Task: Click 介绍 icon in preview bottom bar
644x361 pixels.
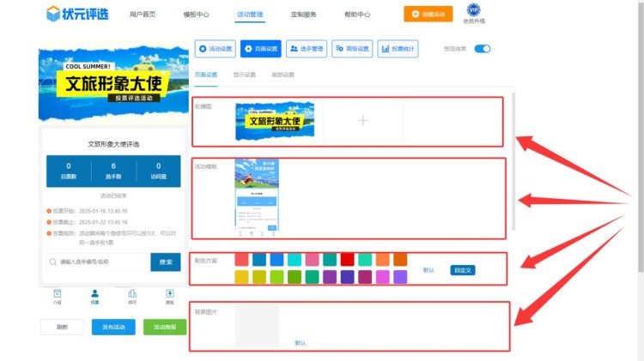Action: [x=57, y=294]
